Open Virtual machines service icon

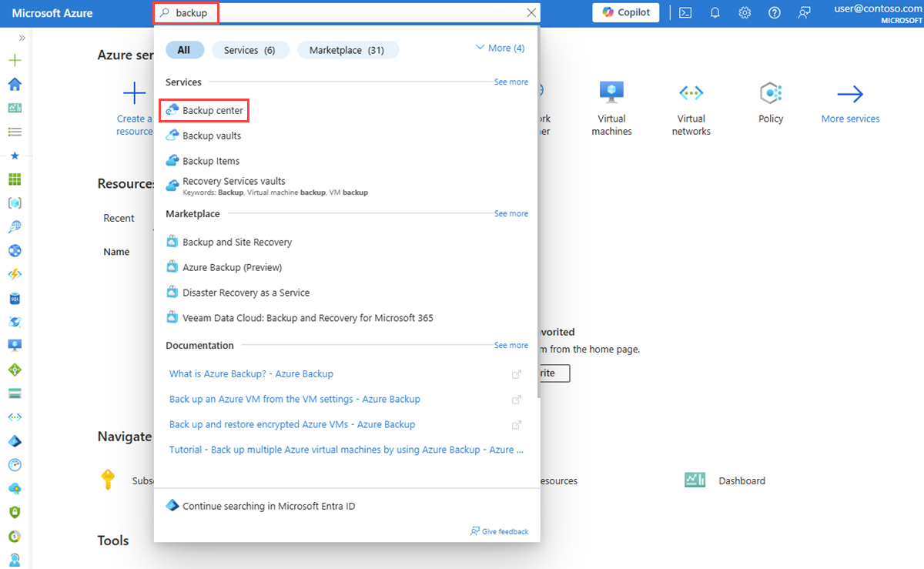tap(611, 92)
